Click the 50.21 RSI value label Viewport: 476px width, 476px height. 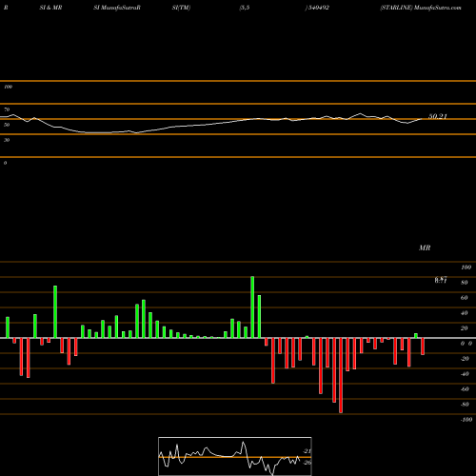(x=438, y=116)
